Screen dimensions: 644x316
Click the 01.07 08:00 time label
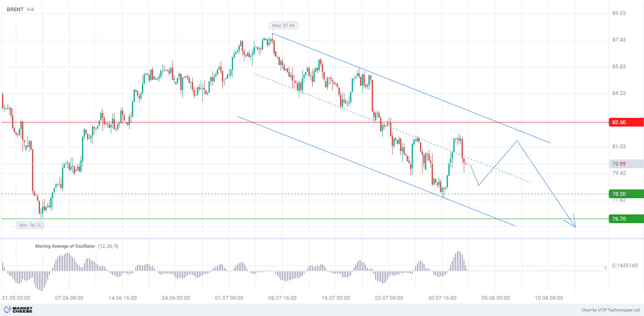pos(229,298)
